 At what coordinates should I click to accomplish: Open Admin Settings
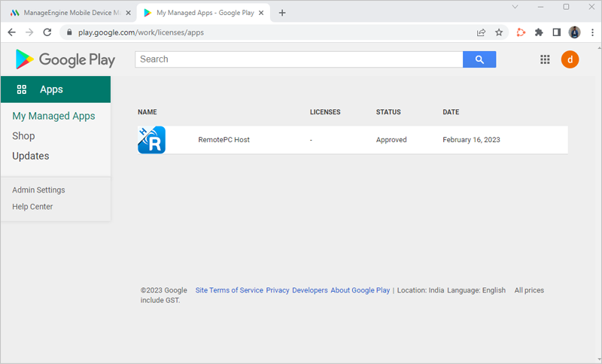point(38,190)
